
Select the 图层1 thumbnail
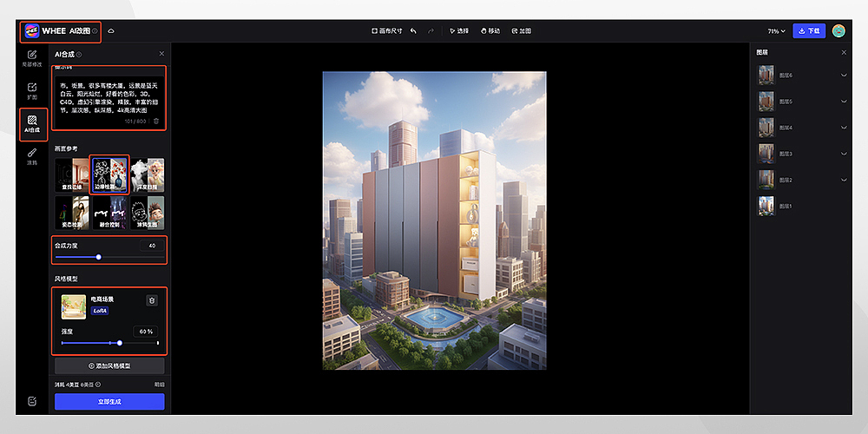(x=766, y=206)
